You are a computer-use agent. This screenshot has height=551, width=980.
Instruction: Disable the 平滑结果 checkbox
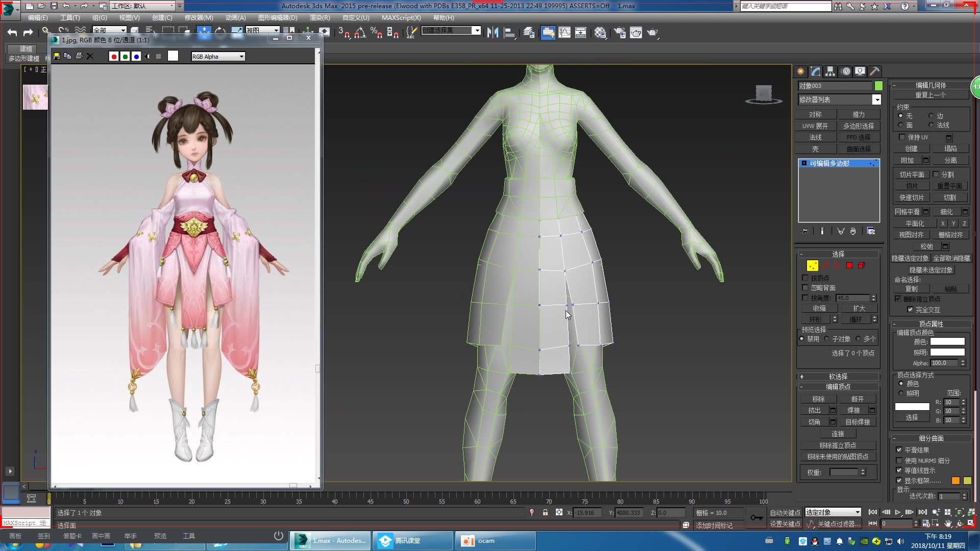899,450
